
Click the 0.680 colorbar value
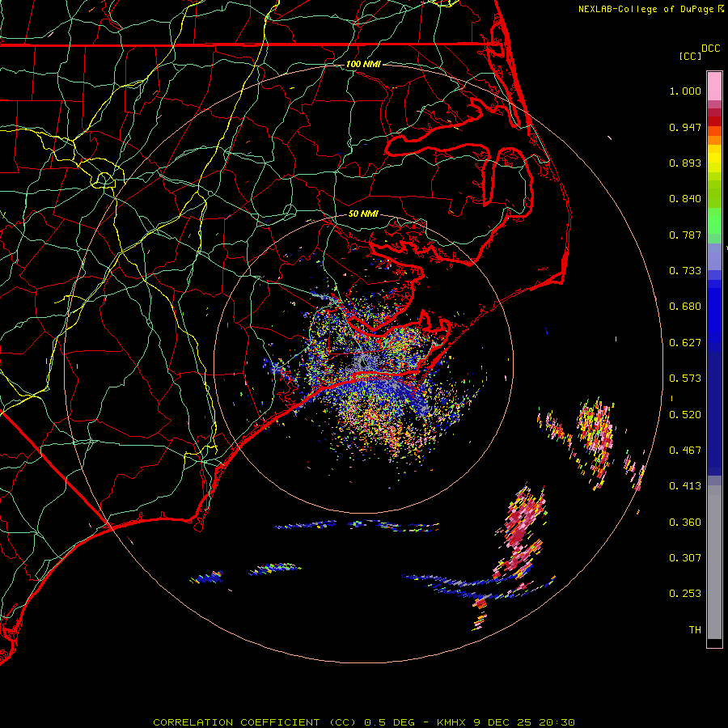pyautogui.click(x=685, y=307)
